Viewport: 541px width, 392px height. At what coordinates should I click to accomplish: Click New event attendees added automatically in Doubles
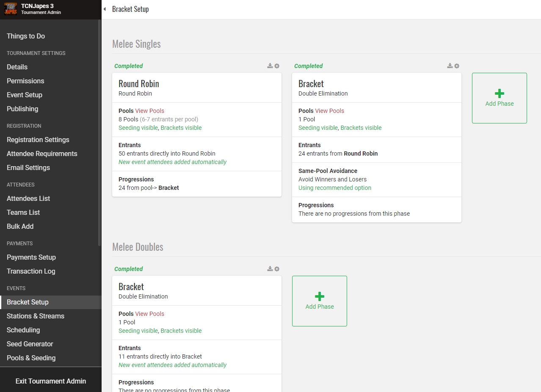pos(173,365)
